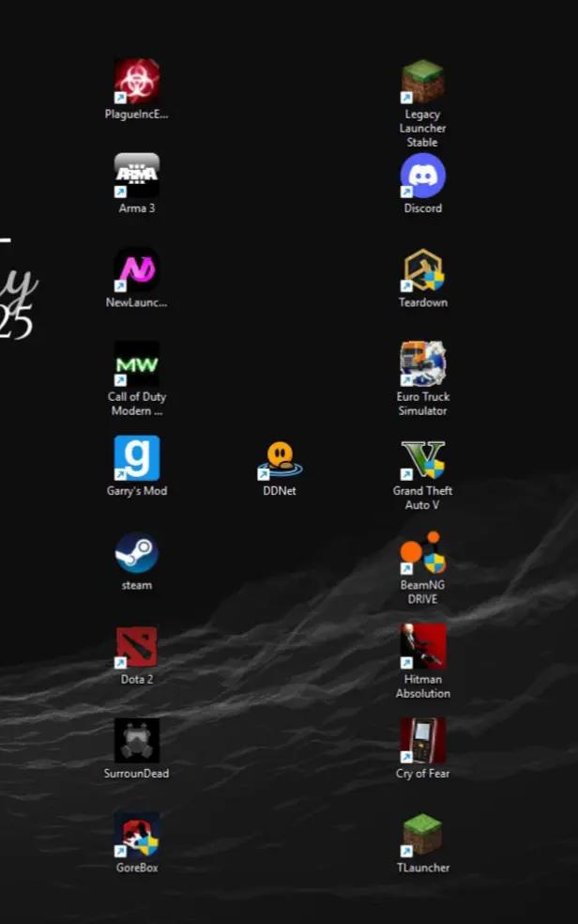Click the "BeamNG DRIVE" label text
The image size is (578, 924).
tap(422, 593)
